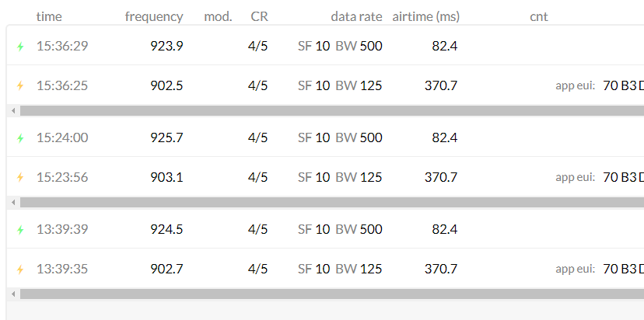Image resolution: width=644 pixels, height=320 pixels.
Task: Select the airtime (ms) column header
Action: (426, 17)
